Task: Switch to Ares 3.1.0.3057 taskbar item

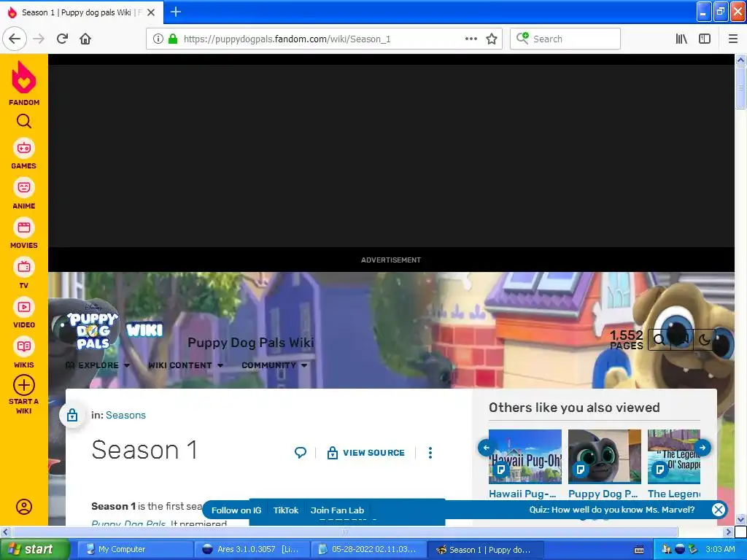Action: [252, 549]
